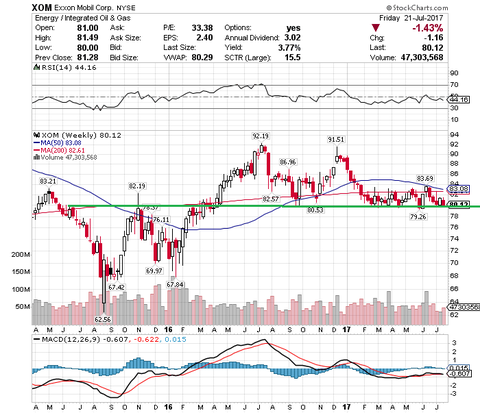Click the MA(200) 82.61 legend entry
This screenshot has width=480, height=413.
pyautogui.click(x=59, y=150)
